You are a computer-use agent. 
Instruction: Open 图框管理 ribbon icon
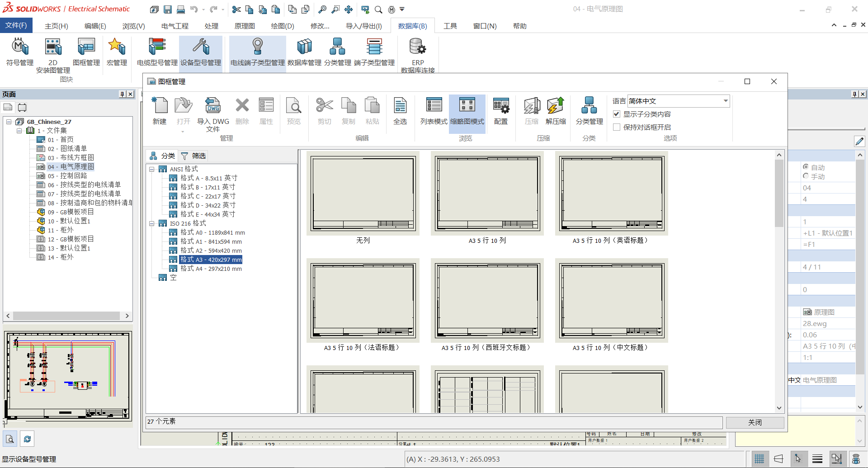(x=86, y=52)
